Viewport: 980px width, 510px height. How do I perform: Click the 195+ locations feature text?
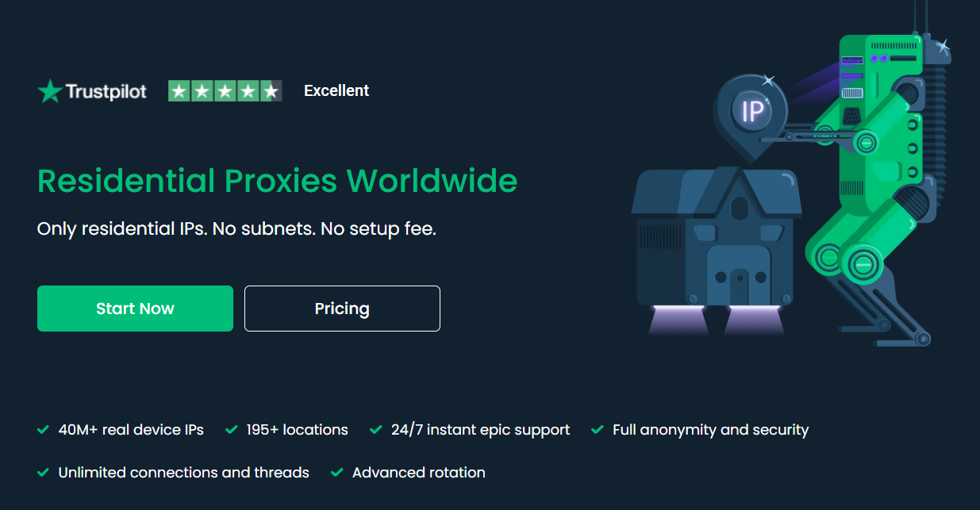click(298, 430)
